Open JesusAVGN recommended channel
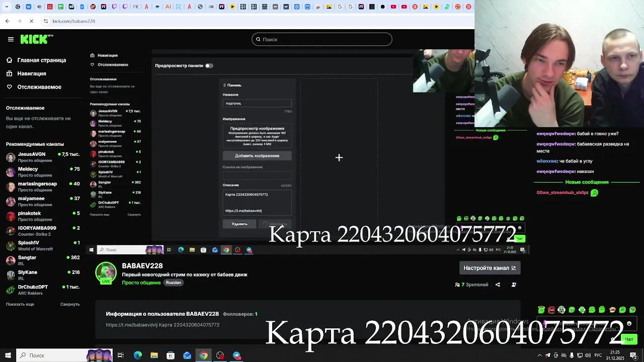 (x=43, y=157)
